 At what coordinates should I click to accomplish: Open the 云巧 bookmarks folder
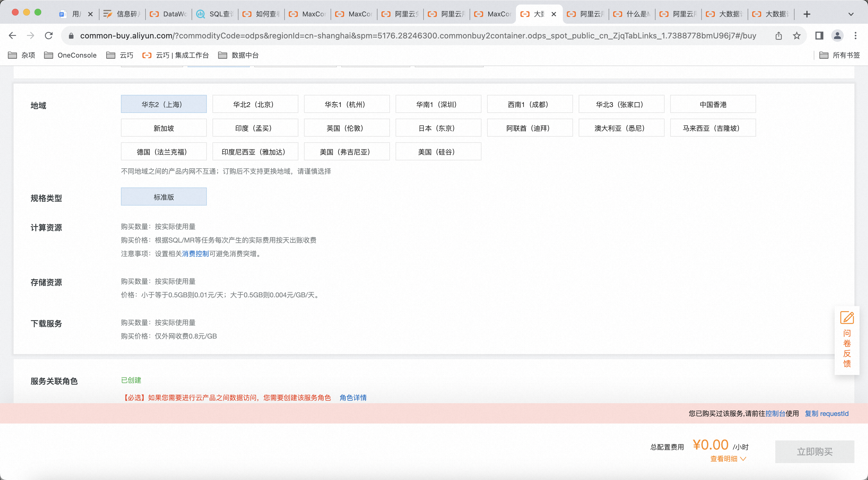(x=120, y=55)
